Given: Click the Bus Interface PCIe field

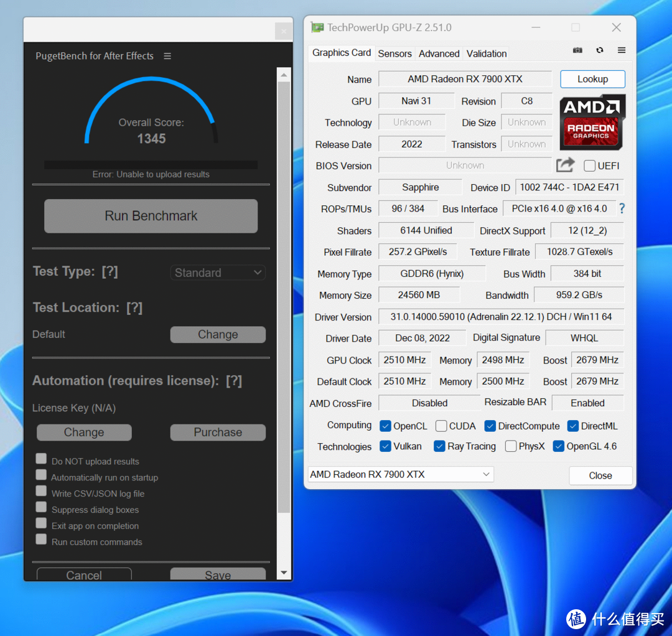Looking at the screenshot, I should click(559, 208).
